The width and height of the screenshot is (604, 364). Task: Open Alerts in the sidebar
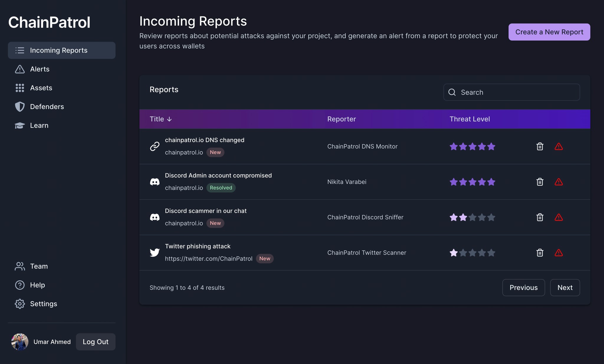(40, 69)
